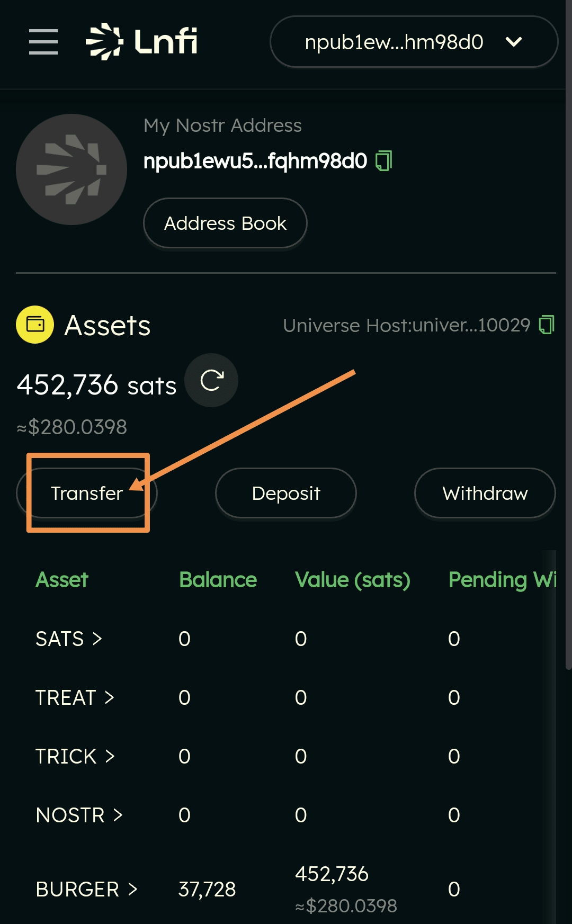Click the yellow wallet Assets icon

[35, 325]
